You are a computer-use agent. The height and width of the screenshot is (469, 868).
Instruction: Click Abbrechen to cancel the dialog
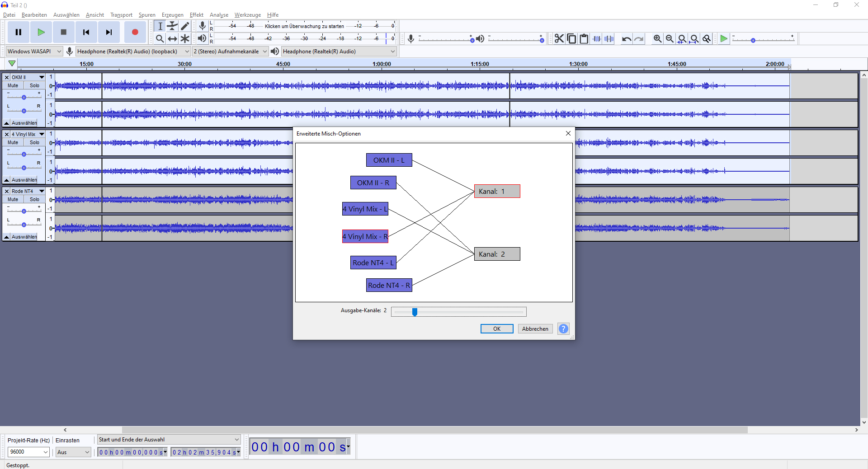[x=535, y=329]
